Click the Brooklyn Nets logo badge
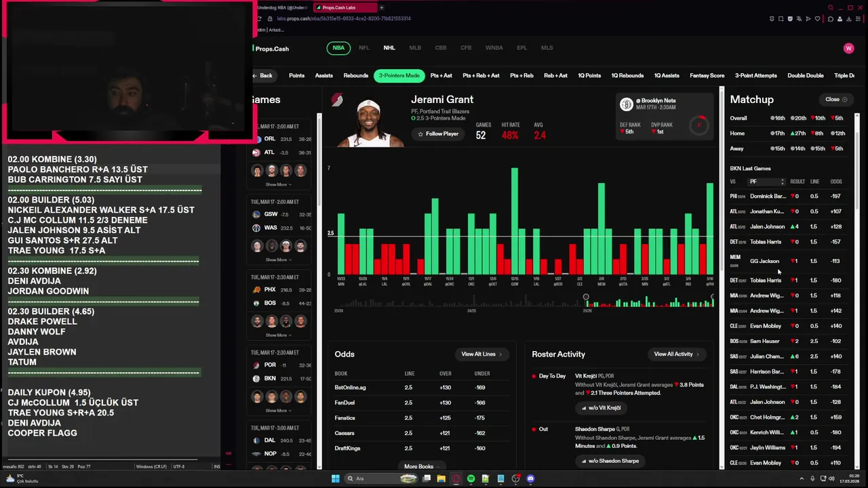Screen dimensions: 868x488 point(627,104)
